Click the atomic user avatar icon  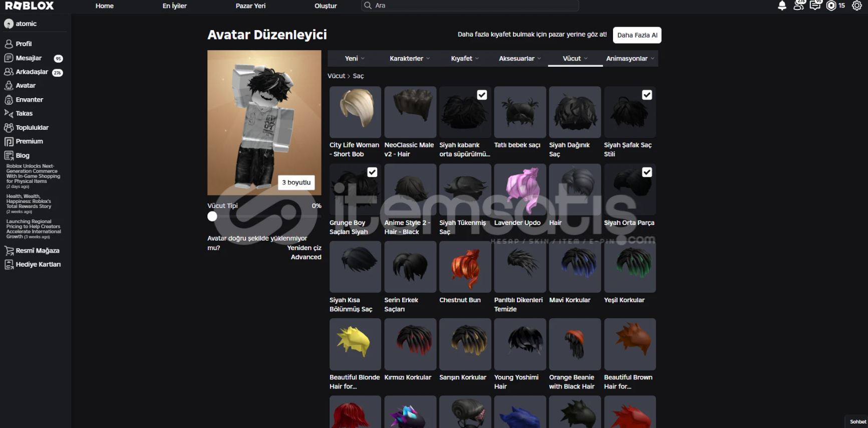(x=9, y=24)
